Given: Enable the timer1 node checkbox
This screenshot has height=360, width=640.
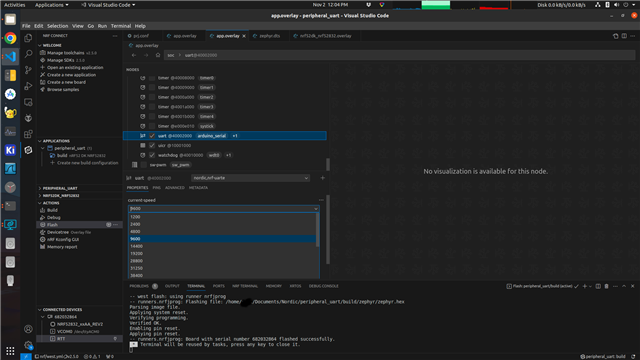Looking at the screenshot, I should (x=152, y=87).
